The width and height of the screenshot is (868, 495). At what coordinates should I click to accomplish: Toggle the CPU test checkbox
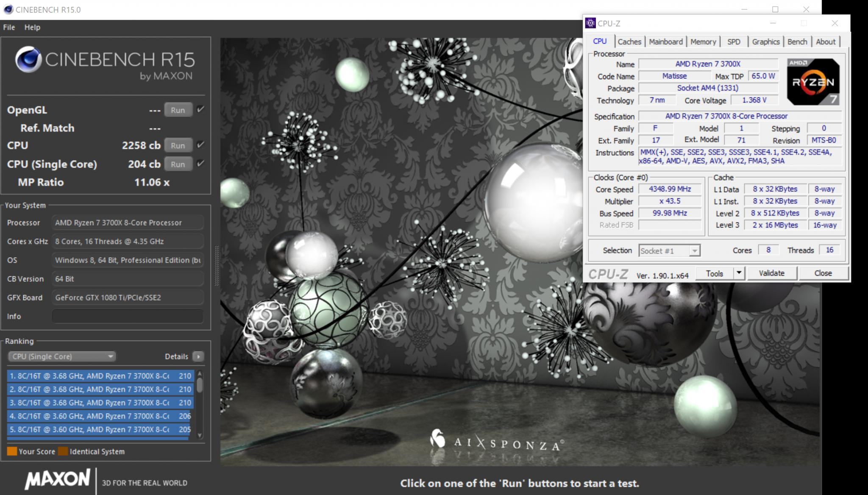coord(201,145)
